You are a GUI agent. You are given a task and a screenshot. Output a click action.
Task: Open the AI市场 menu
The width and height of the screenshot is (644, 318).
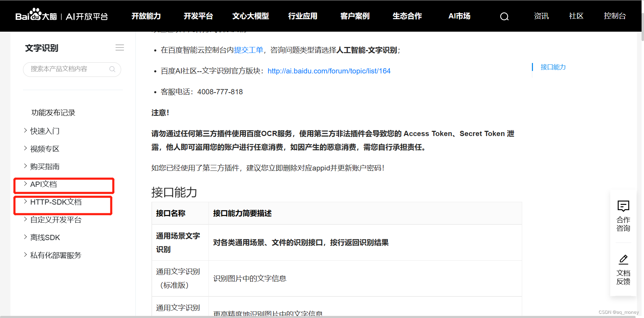(x=460, y=16)
